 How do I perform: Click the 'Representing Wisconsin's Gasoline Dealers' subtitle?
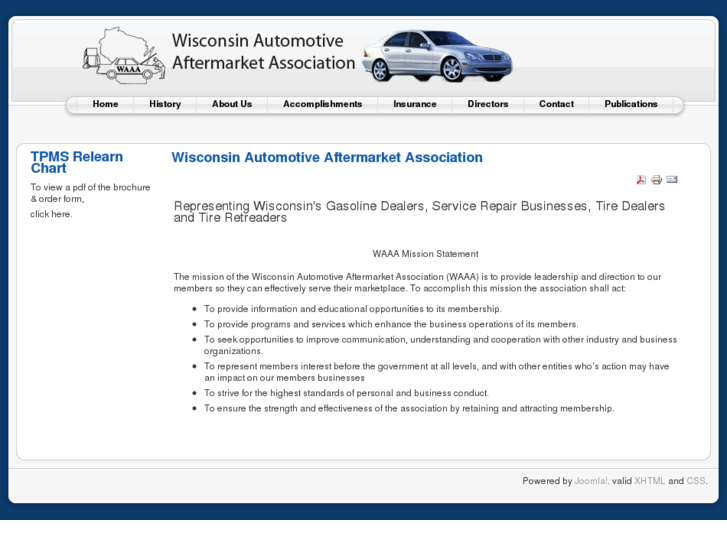(419, 212)
